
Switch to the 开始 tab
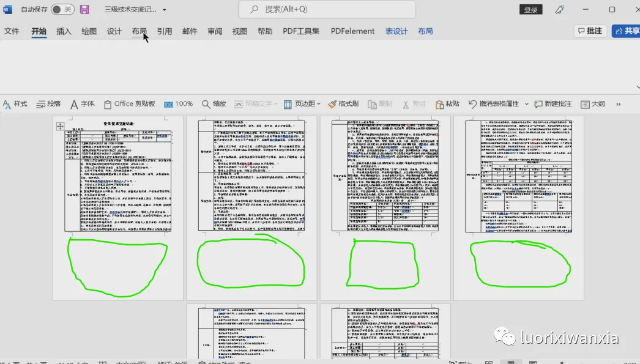39,31
